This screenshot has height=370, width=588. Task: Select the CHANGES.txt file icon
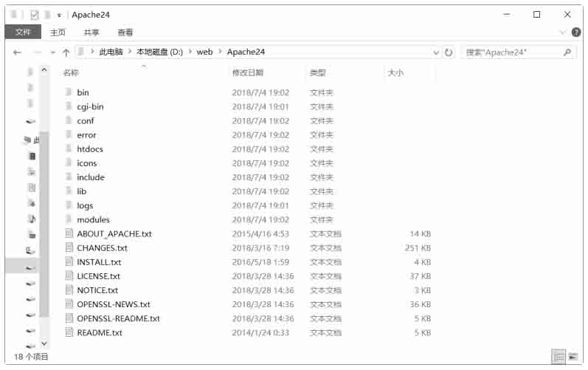coord(69,247)
